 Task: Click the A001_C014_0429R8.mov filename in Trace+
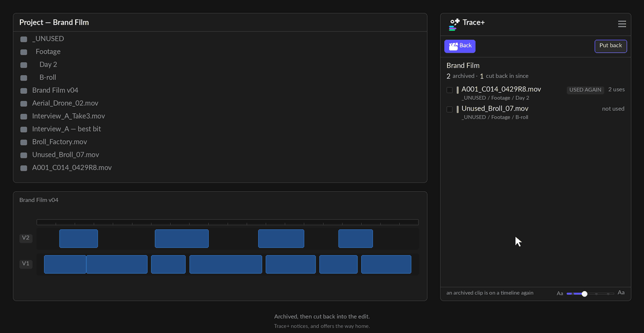point(501,89)
